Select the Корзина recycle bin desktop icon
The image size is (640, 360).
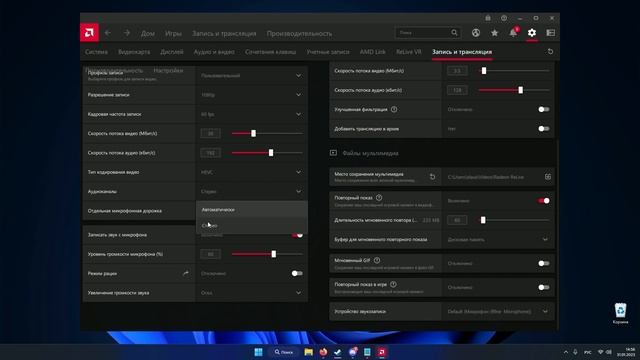[x=620, y=313]
